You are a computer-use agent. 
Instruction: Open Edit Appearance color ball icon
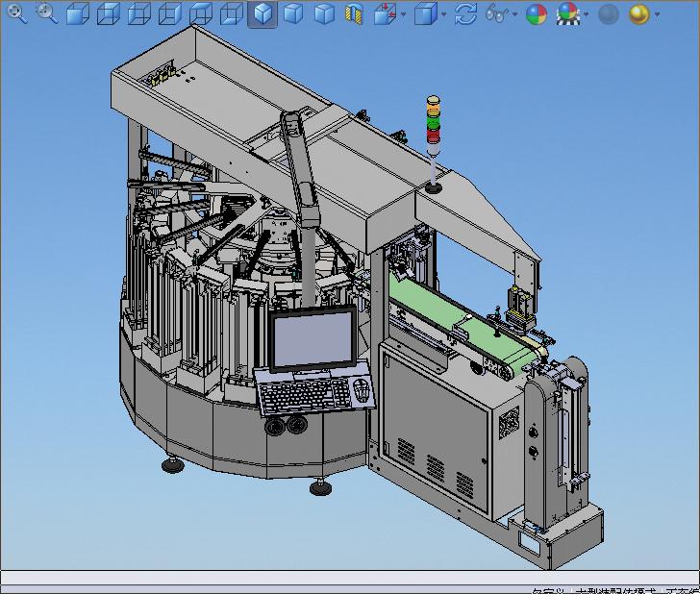click(537, 13)
